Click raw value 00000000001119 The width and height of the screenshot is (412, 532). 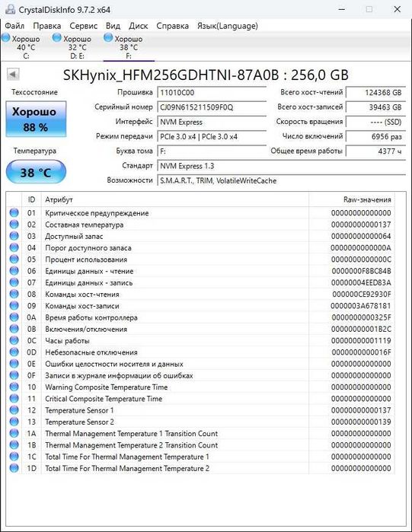click(x=361, y=341)
